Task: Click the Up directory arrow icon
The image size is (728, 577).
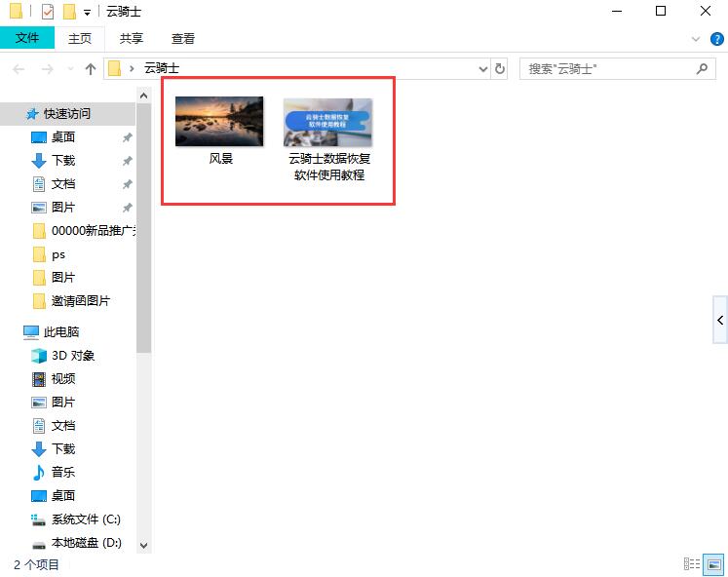Action: point(91,69)
